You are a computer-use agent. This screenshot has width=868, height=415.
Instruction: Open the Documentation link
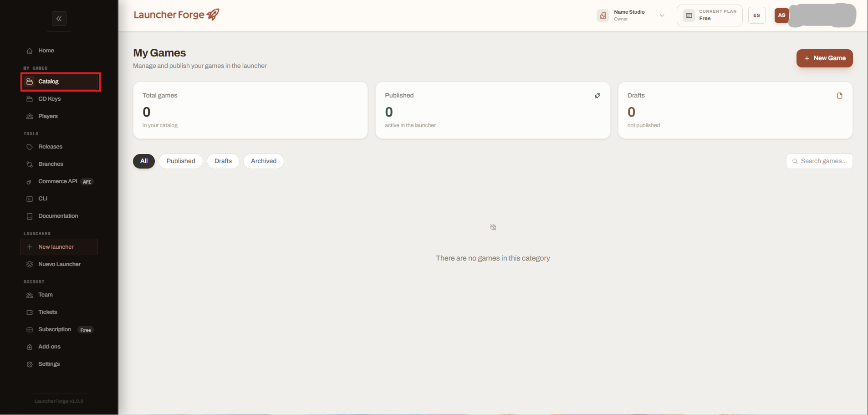(59, 216)
